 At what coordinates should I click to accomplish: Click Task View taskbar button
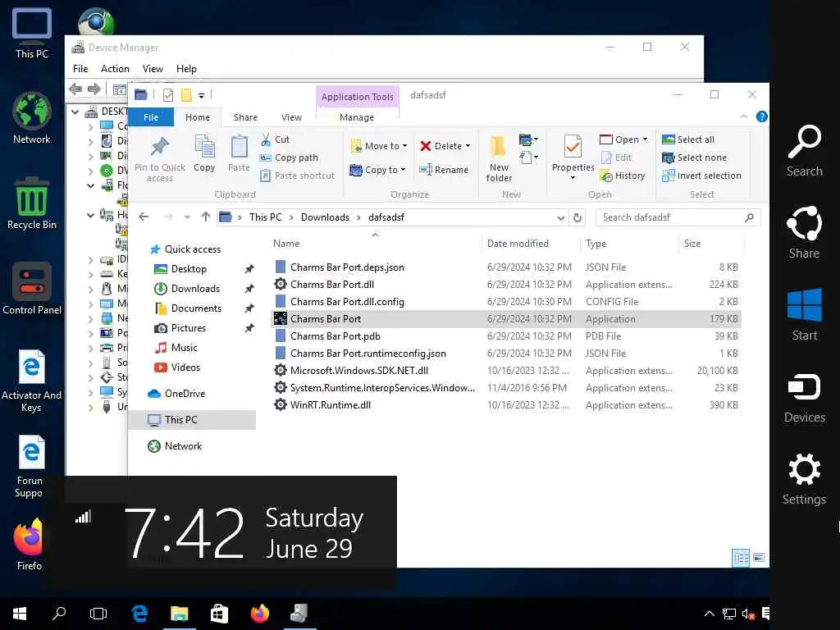98,614
